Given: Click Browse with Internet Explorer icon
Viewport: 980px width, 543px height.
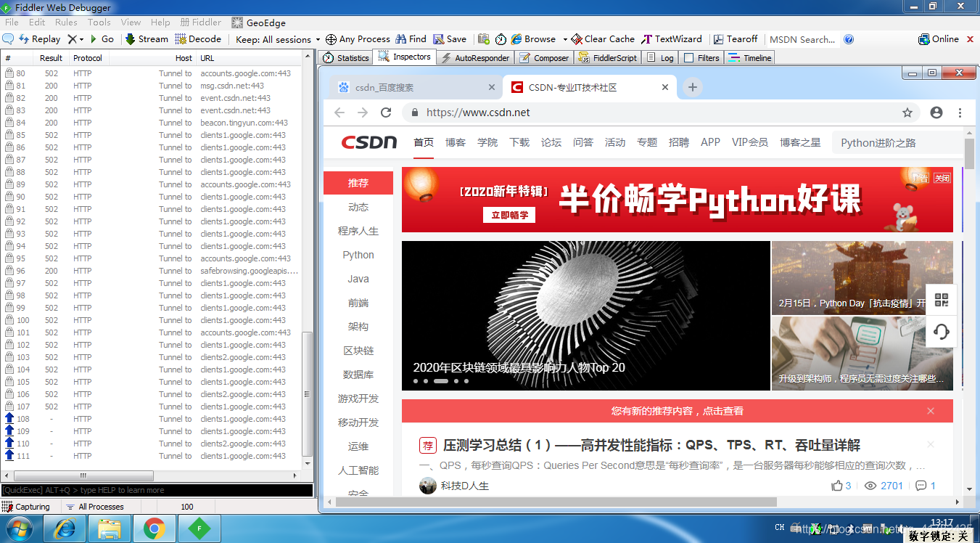Looking at the screenshot, I should pos(533,39).
